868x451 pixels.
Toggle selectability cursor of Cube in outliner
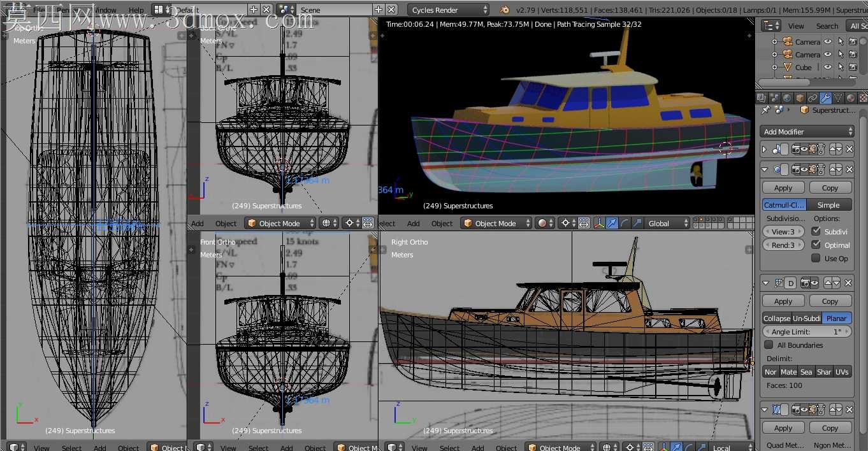[x=841, y=67]
